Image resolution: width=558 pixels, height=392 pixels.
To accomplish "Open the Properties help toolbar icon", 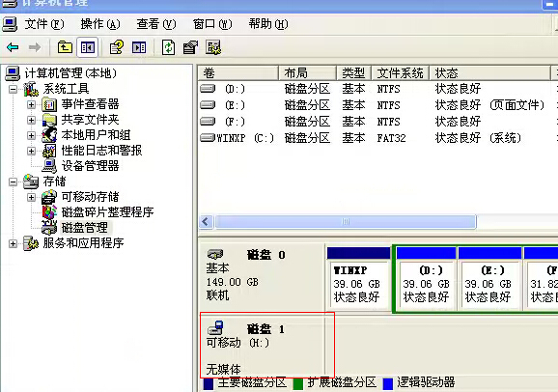I will click(117, 47).
